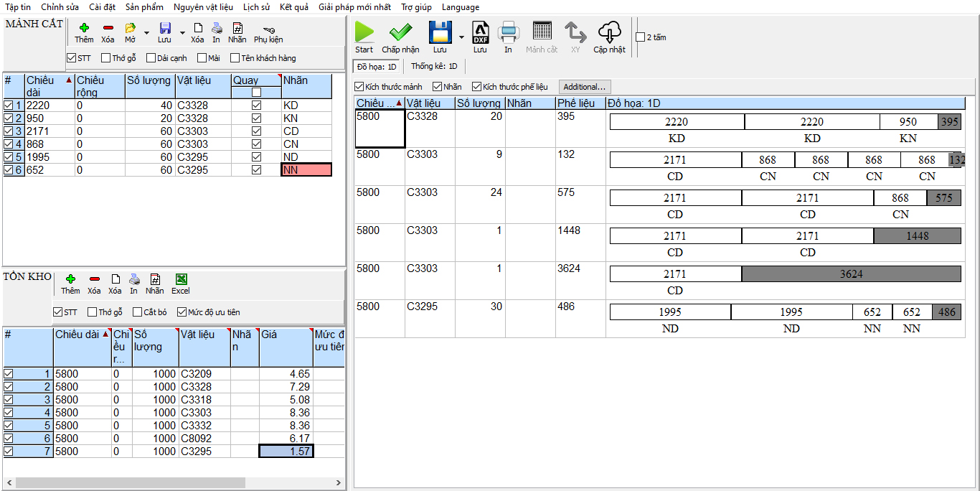The image size is (980, 491).
Task: Click the Additional... button
Action: (585, 87)
